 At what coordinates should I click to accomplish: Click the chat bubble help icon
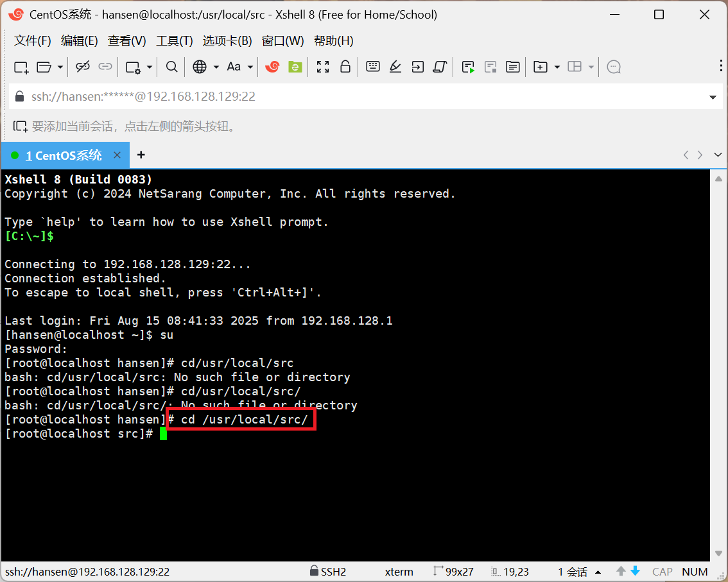[614, 67]
